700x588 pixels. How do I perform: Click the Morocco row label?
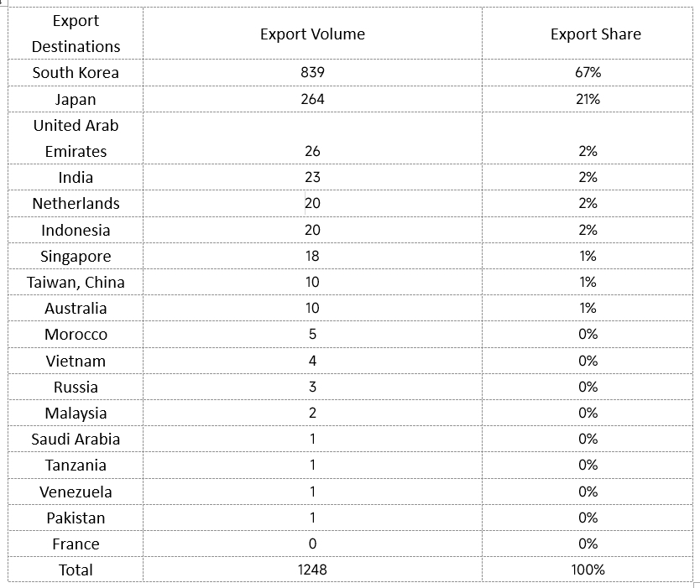(76, 334)
